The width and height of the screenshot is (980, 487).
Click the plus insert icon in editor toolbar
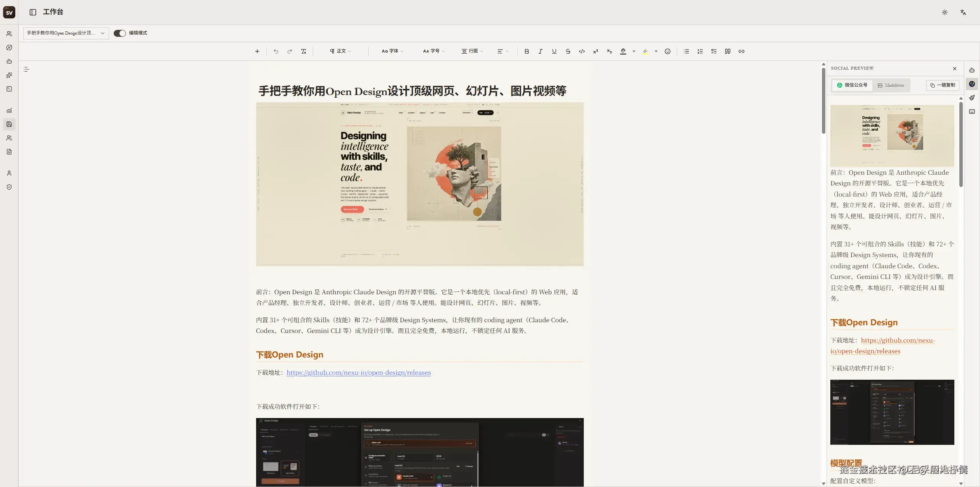pos(257,51)
